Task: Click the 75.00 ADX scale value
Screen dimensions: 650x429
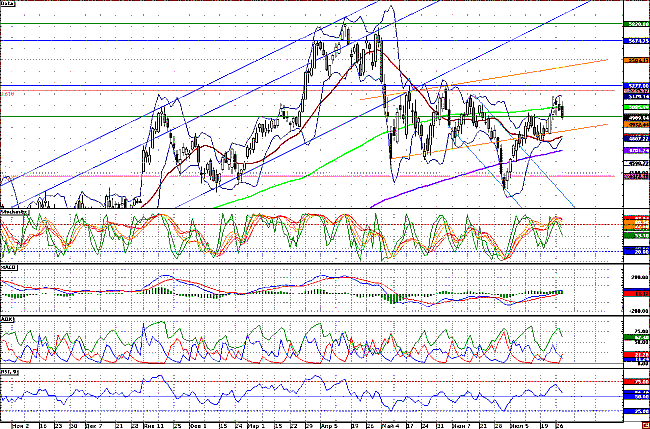Action: click(640, 331)
